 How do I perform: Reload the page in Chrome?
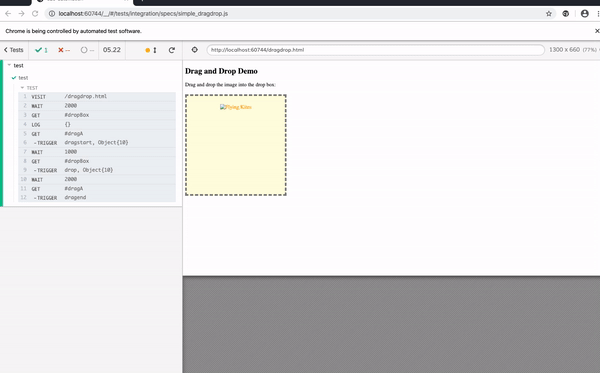coord(35,14)
